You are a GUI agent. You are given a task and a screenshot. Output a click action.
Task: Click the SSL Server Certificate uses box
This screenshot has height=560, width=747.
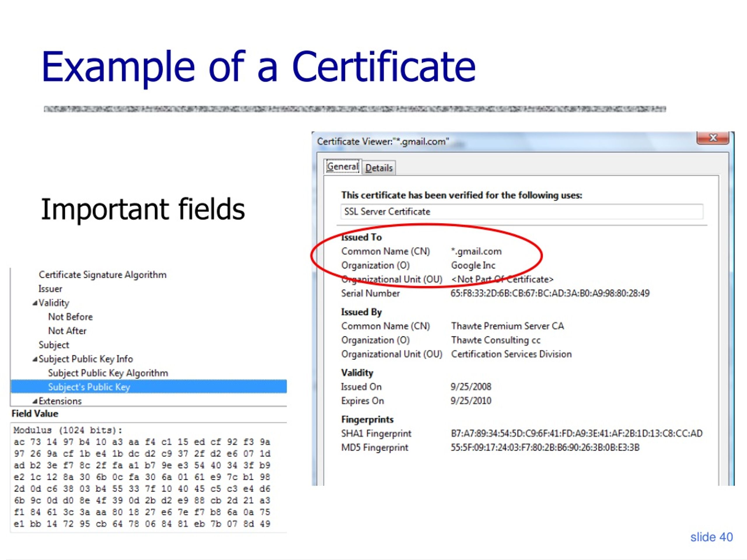(522, 212)
